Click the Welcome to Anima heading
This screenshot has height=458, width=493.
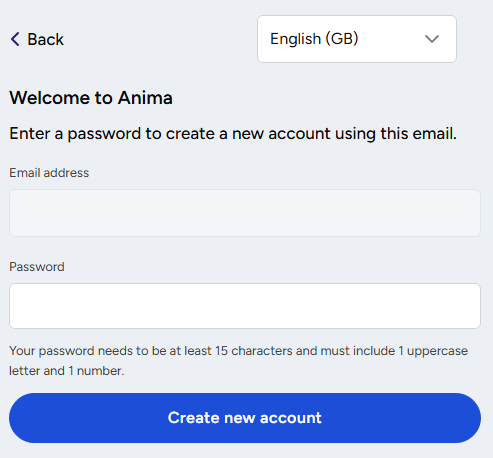(x=91, y=98)
